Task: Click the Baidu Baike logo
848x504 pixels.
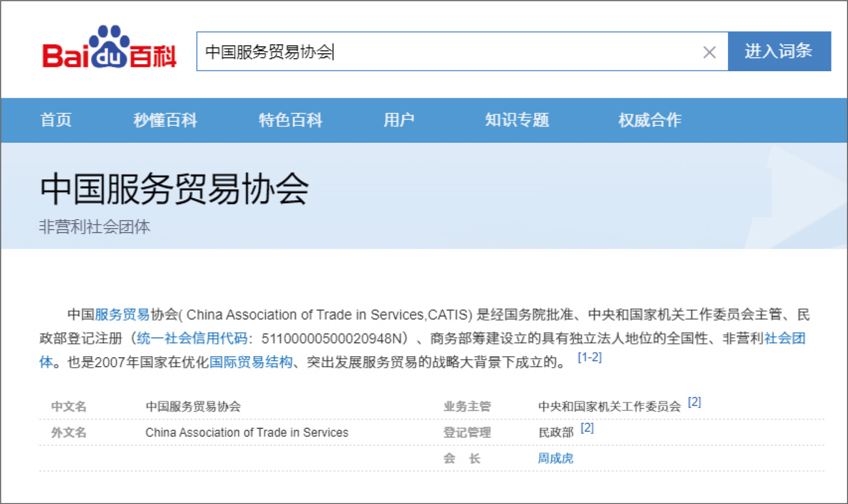Action: click(110, 46)
